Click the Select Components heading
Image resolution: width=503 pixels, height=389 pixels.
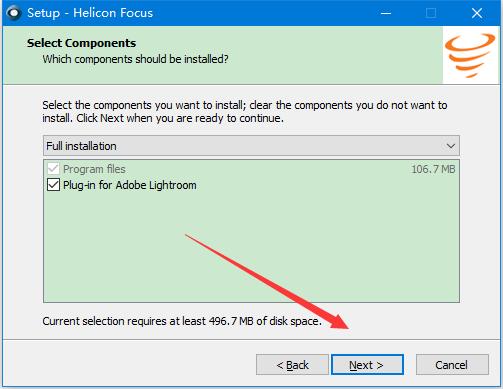coord(82,43)
